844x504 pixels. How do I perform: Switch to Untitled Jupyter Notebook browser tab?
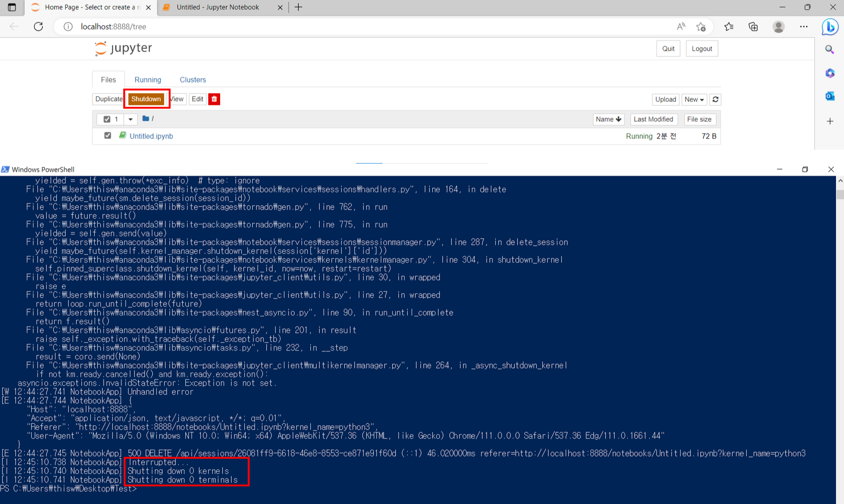click(217, 7)
